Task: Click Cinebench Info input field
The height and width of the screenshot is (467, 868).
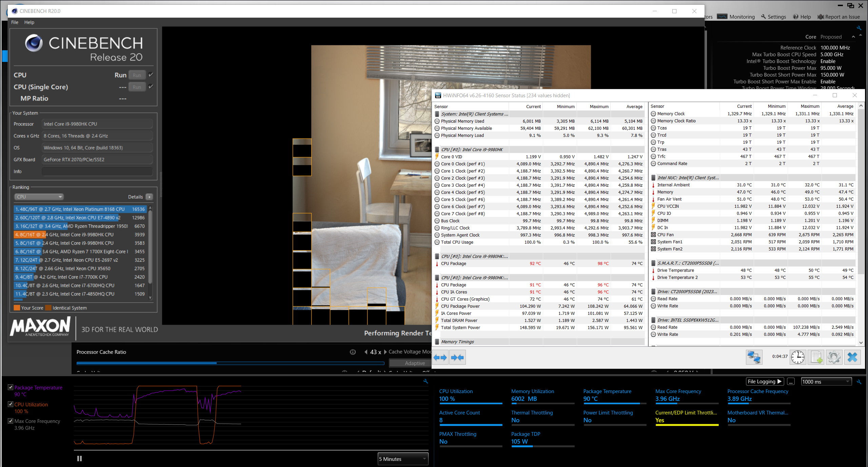Action: pyautogui.click(x=97, y=171)
